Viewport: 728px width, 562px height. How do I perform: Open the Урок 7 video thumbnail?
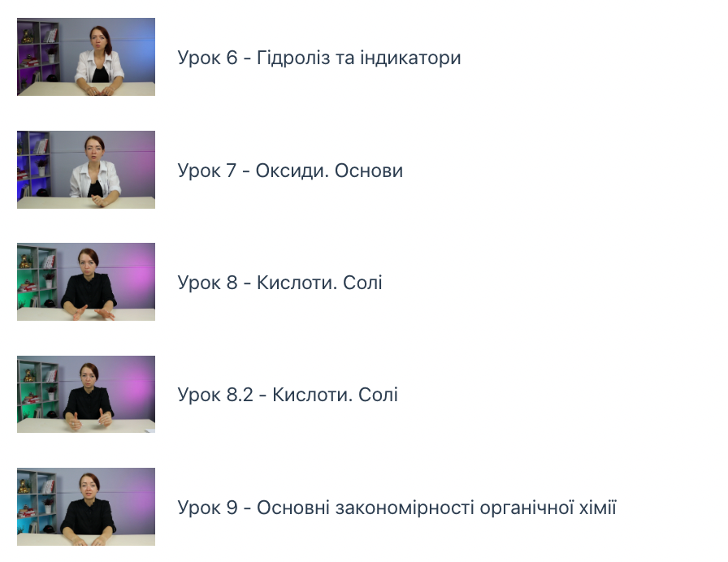click(86, 170)
